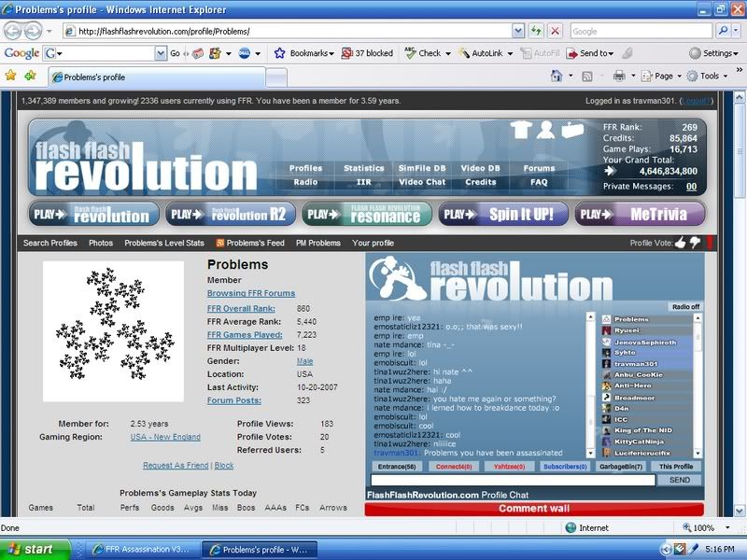Click the IE refresh page icon
Screen dimensions: 747x560
tap(536, 31)
